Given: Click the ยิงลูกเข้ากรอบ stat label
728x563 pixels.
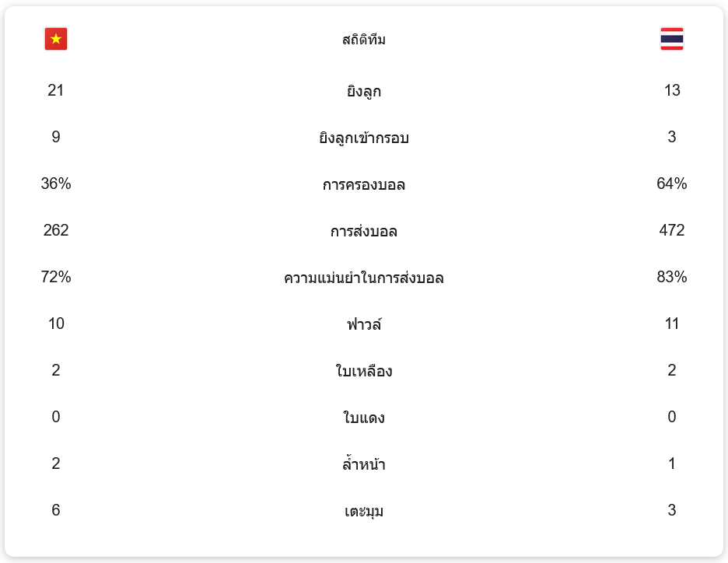Looking at the screenshot, I should click(x=364, y=138).
